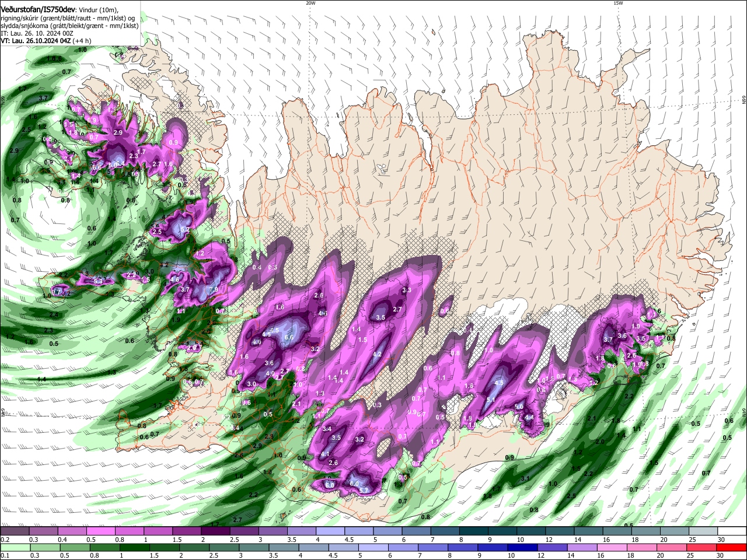
Task: Click the 'rigning/skúrir' legend description line
Action: (x=68, y=17)
